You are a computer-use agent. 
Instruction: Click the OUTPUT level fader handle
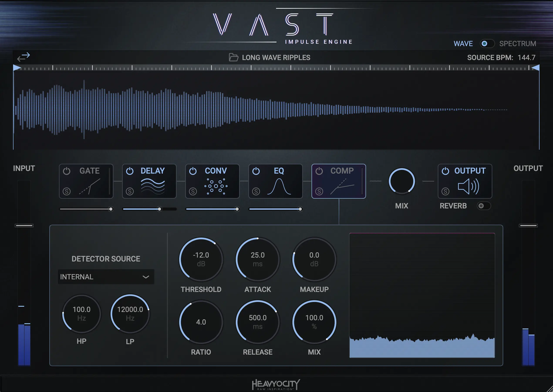click(528, 225)
